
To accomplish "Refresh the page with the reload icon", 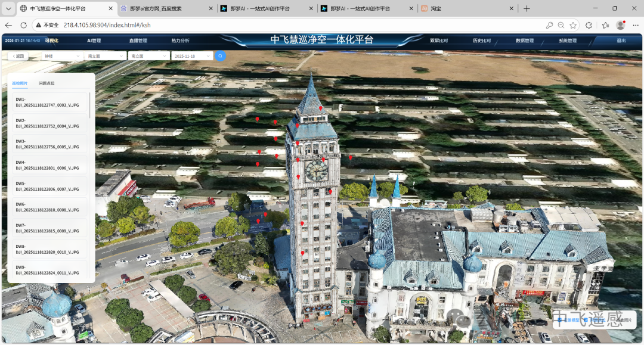I will [23, 25].
